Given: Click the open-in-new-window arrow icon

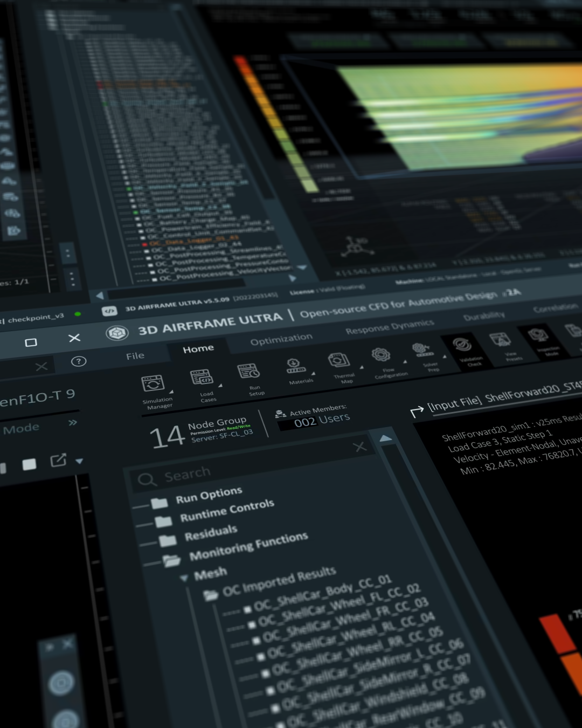Looking at the screenshot, I should 58,460.
